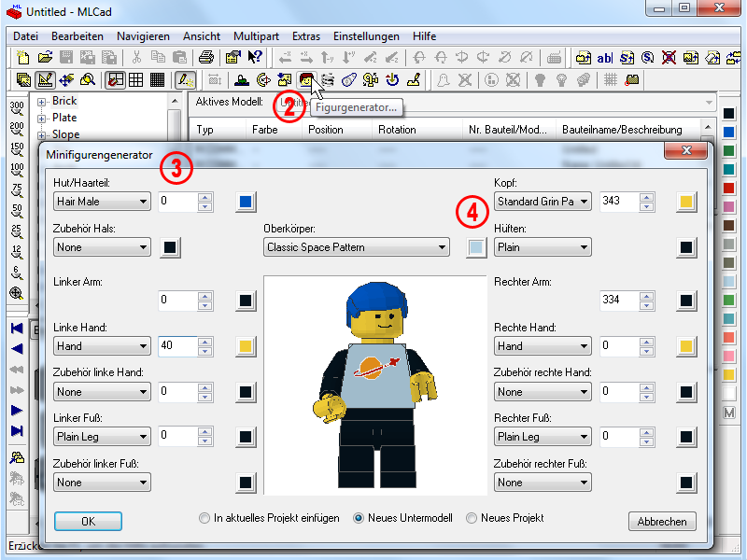This screenshot has height=560, width=747.
Task: Select the edit mode pencil-and-ruler icon
Action: point(45,79)
